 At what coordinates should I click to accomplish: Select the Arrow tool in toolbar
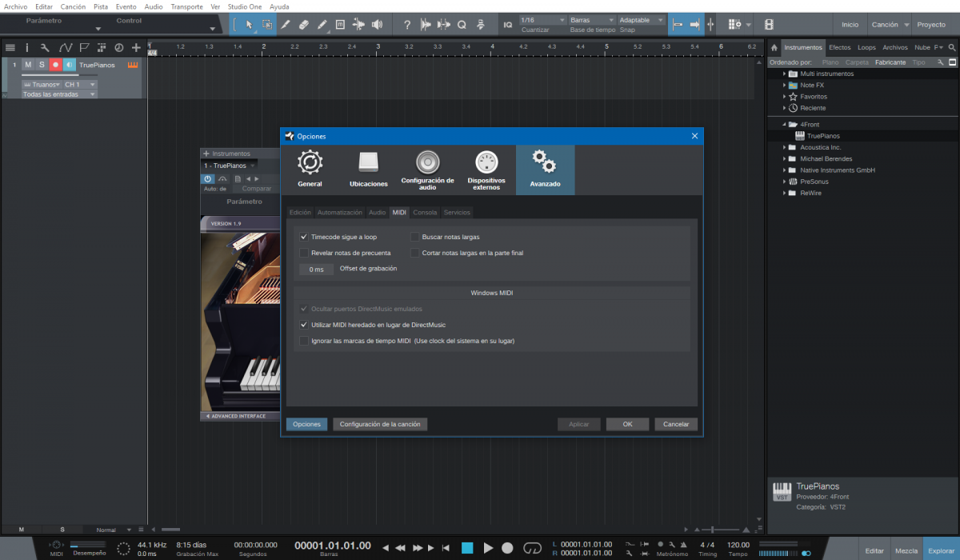tap(250, 25)
